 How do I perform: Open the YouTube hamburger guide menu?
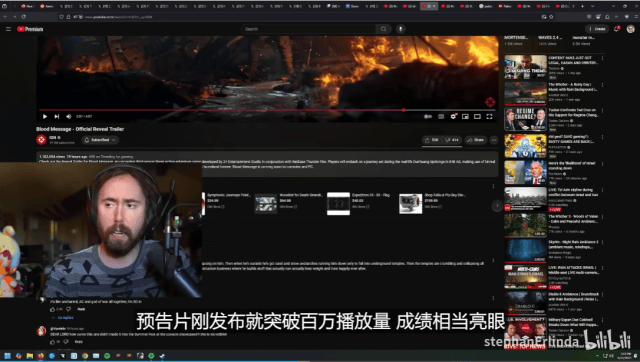click(x=8, y=29)
